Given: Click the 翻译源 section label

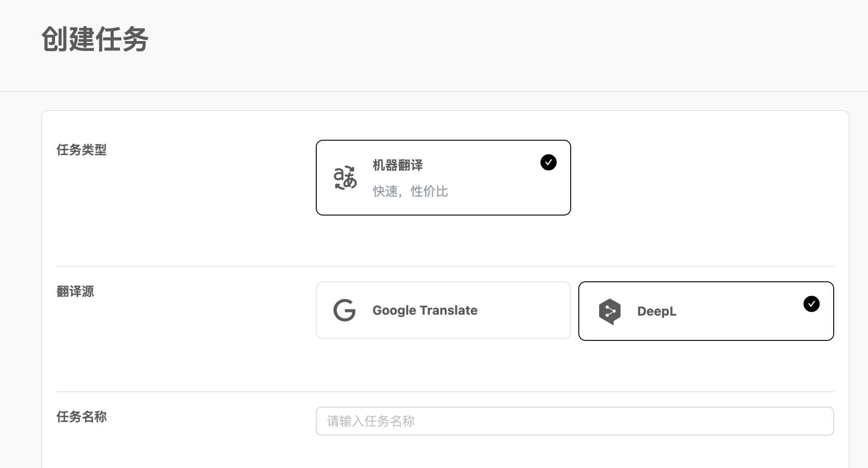Looking at the screenshot, I should pyautogui.click(x=75, y=292).
